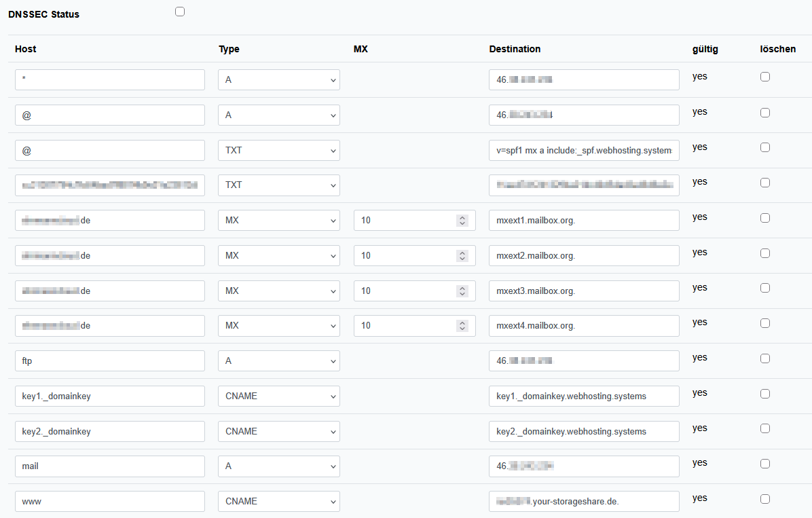Click the Host field containing ftp

click(110, 360)
